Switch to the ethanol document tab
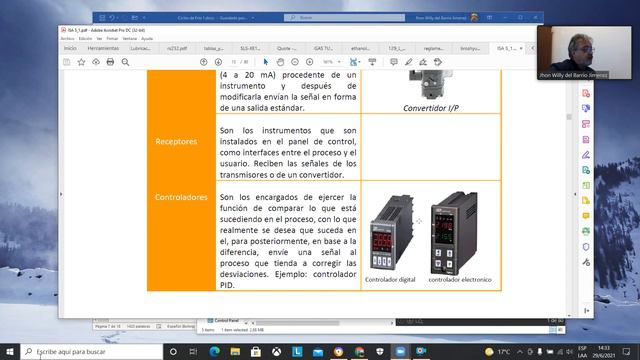Image resolution: width=640 pixels, height=360 pixels. 360,48
